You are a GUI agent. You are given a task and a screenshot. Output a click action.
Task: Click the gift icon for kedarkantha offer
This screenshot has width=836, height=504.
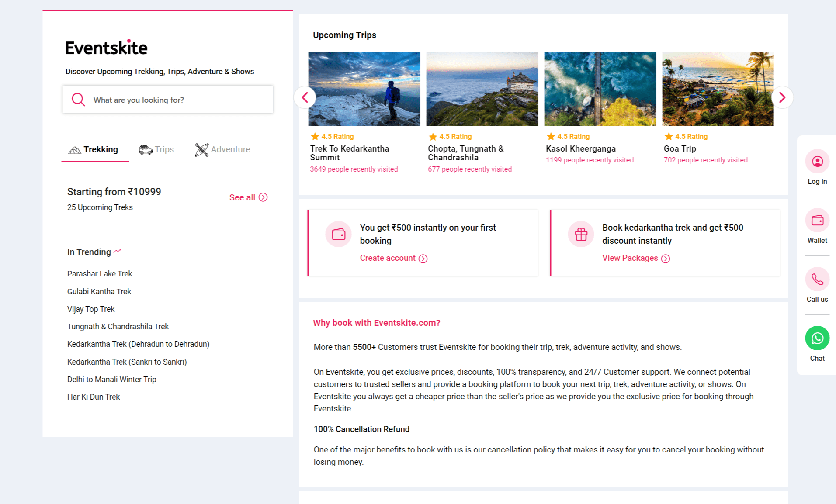[x=581, y=235]
